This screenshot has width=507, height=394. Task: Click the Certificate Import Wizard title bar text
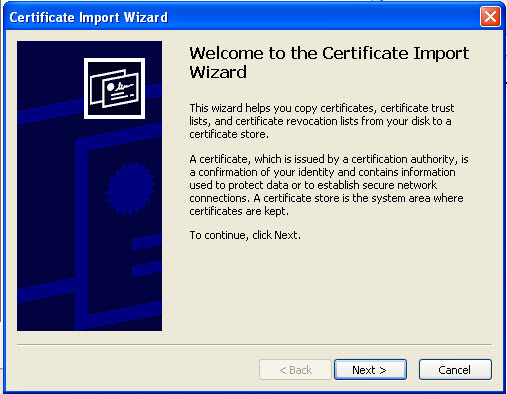tap(88, 17)
